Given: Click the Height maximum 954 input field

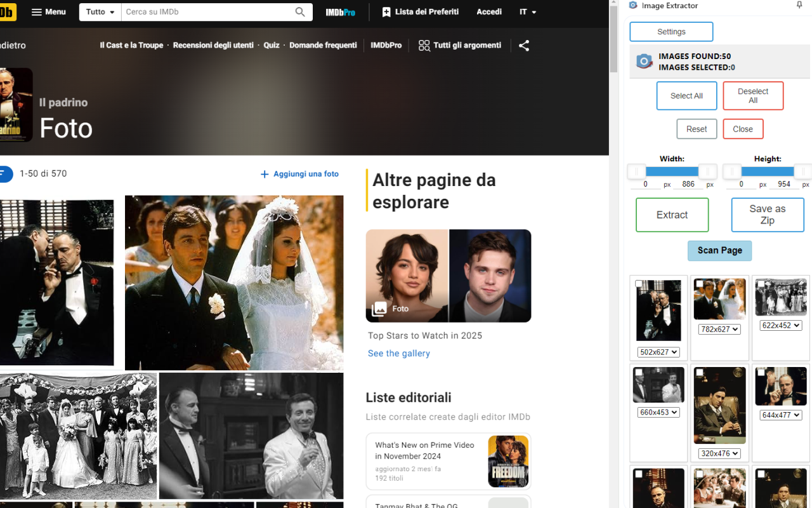Looking at the screenshot, I should 784,184.
